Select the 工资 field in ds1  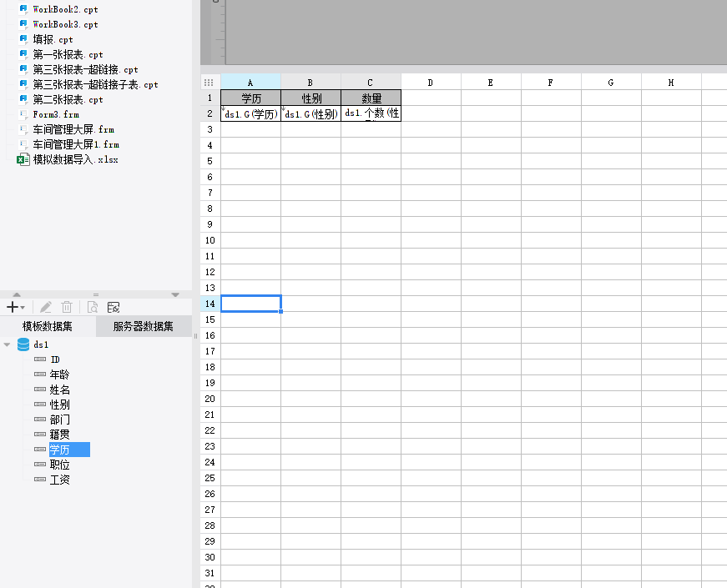pos(59,480)
